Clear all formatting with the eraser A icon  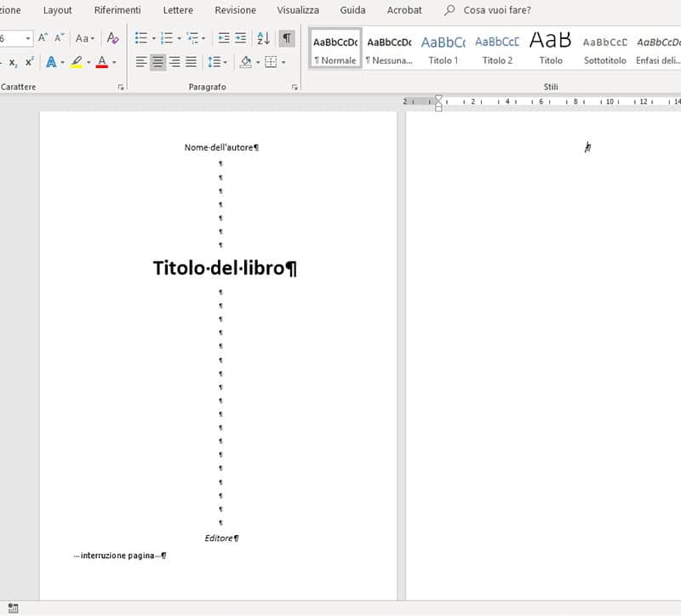(112, 37)
